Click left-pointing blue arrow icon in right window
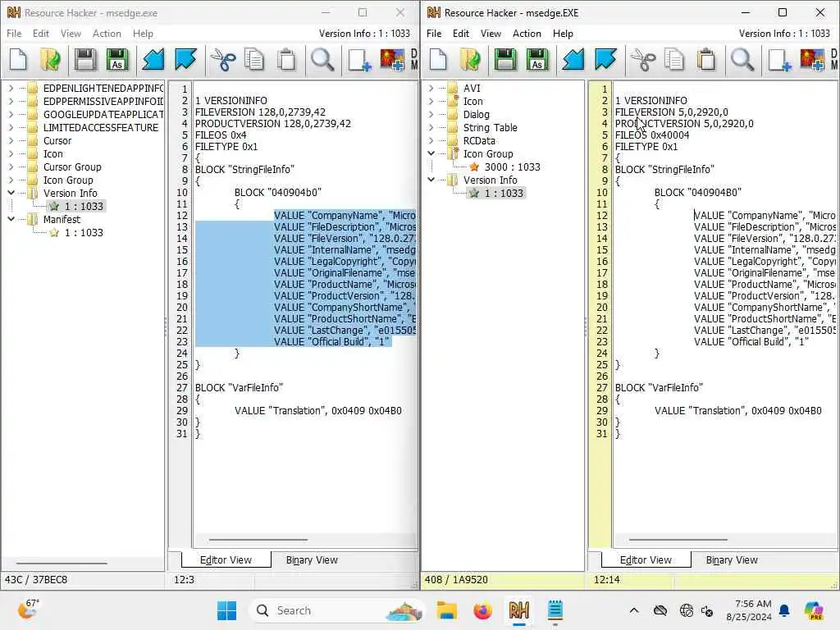840x630 pixels. (x=573, y=59)
